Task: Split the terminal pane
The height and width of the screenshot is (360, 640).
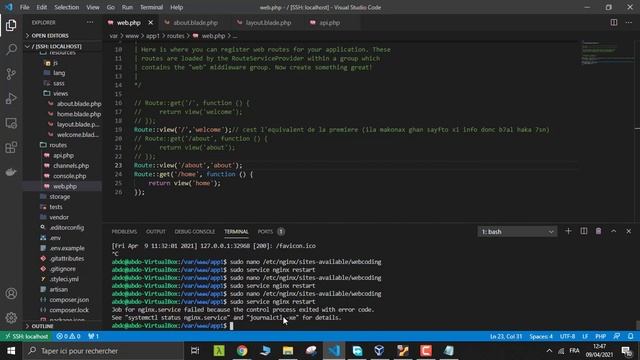Action: pos(584,231)
